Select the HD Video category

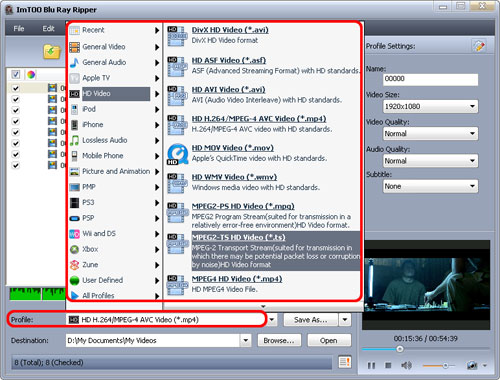(x=114, y=94)
